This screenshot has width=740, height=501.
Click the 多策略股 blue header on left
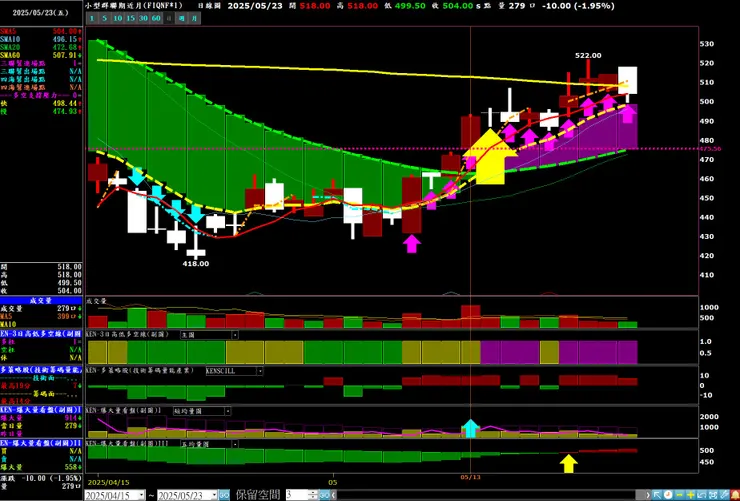(x=42, y=370)
